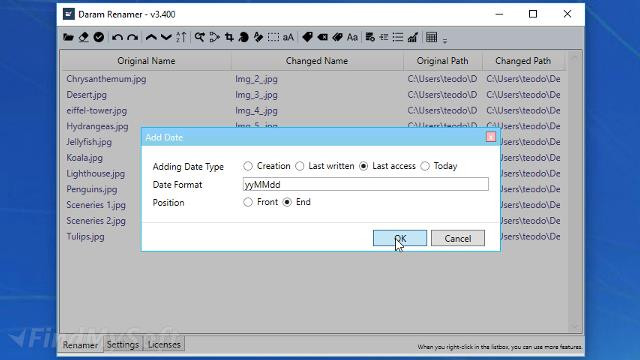Sort items with the A-Z arrow icon
The width and height of the screenshot is (640, 360).
pyautogui.click(x=181, y=38)
